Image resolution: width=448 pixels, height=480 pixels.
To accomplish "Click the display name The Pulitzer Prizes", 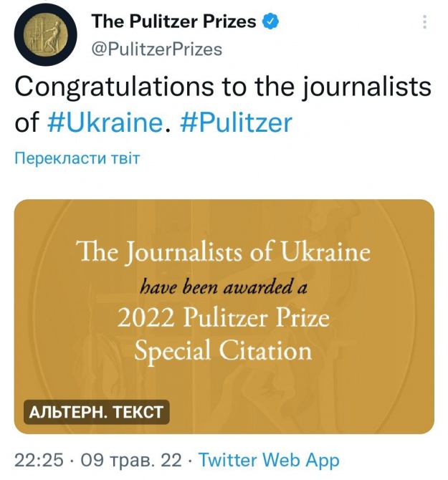I will pos(173,22).
